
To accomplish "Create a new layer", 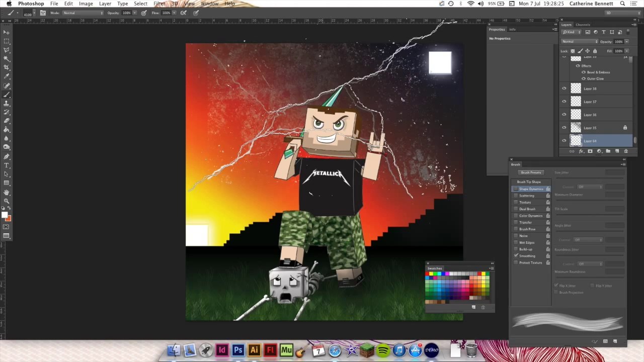I will 617,151.
